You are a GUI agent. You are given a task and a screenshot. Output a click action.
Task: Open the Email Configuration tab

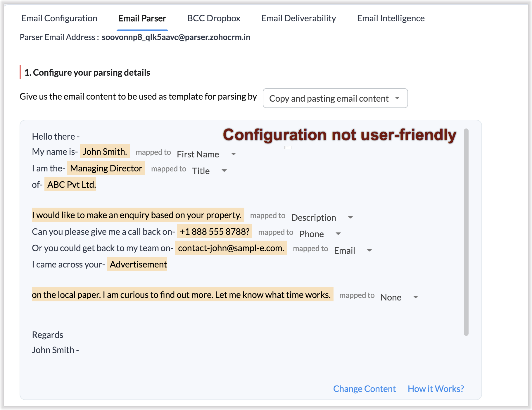click(59, 18)
